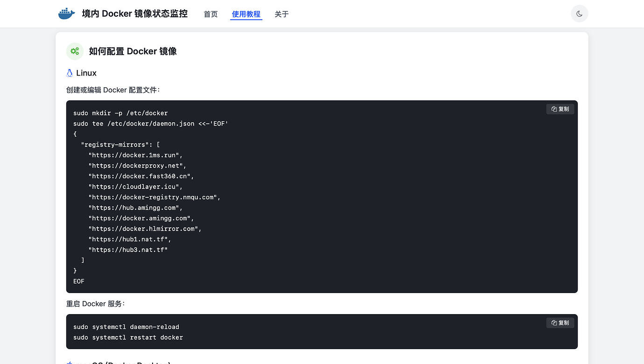
Task: Select the Linux penguin icon next to Linux heading
Action: pos(70,73)
